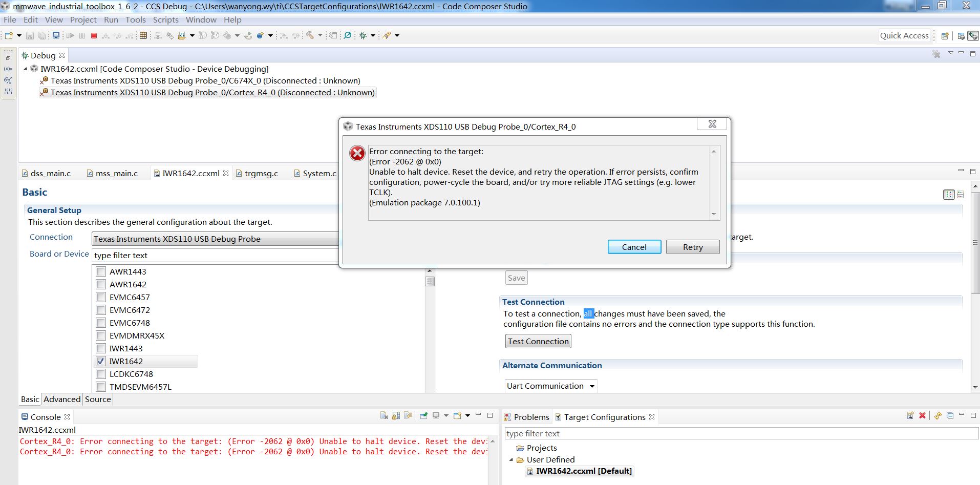Check the AWR1642 checkbox
The height and width of the screenshot is (485, 980).
click(x=101, y=284)
